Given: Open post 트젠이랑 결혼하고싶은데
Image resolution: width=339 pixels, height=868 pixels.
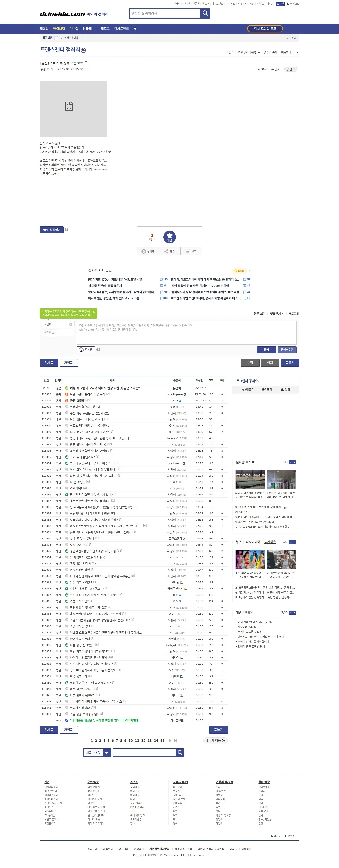Looking at the screenshot, I should (x=85, y=407).
